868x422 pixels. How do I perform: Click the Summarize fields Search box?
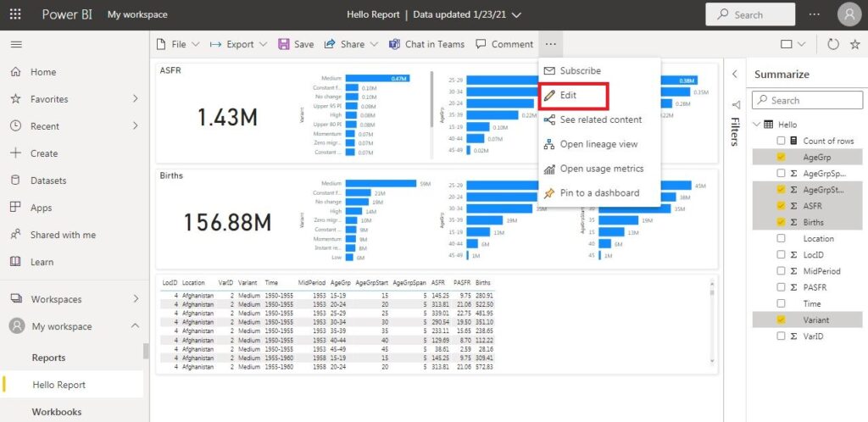[x=807, y=101]
